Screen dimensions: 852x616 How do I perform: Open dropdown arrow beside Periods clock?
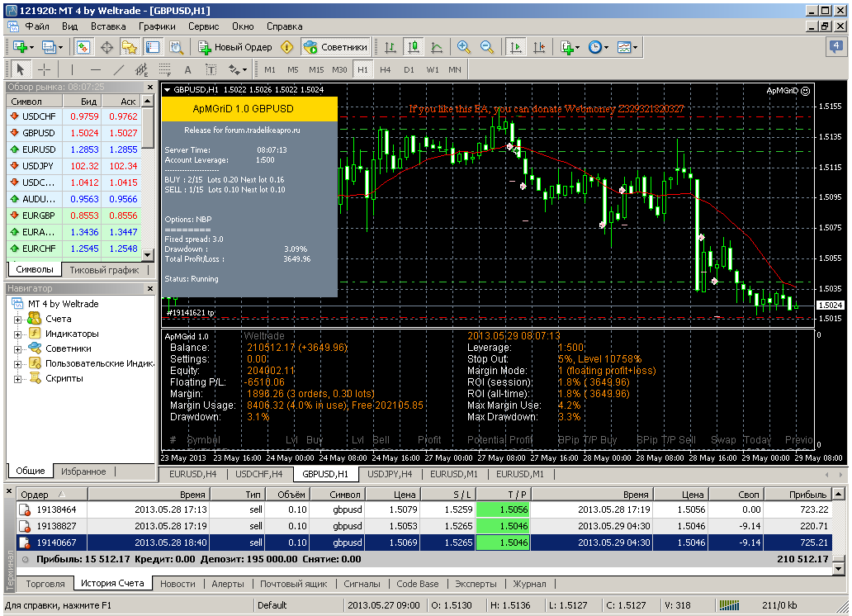point(606,47)
